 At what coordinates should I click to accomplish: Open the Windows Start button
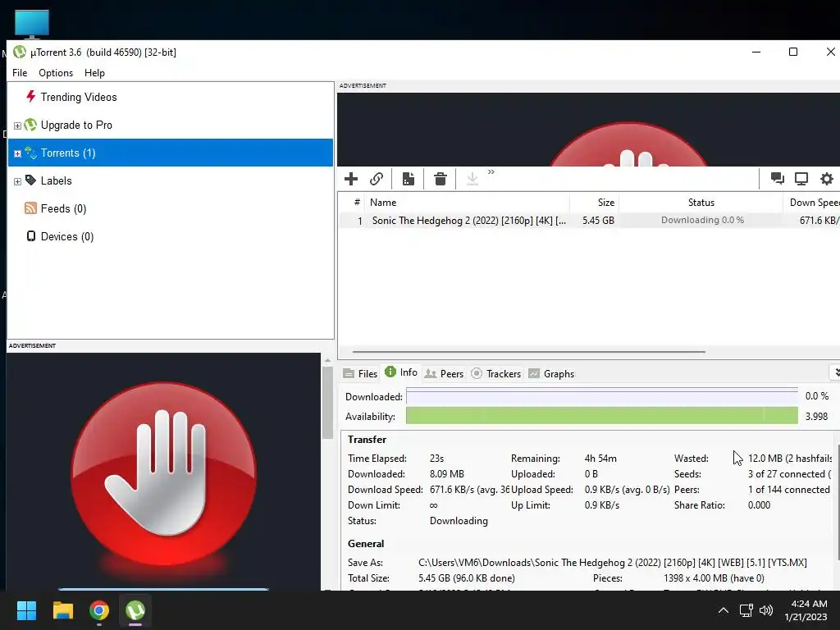[x=26, y=610]
